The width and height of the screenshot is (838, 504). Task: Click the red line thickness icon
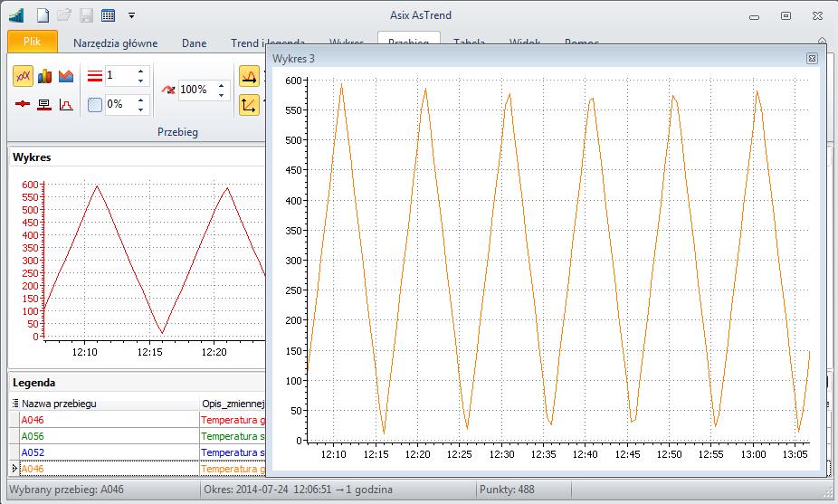[x=95, y=76]
